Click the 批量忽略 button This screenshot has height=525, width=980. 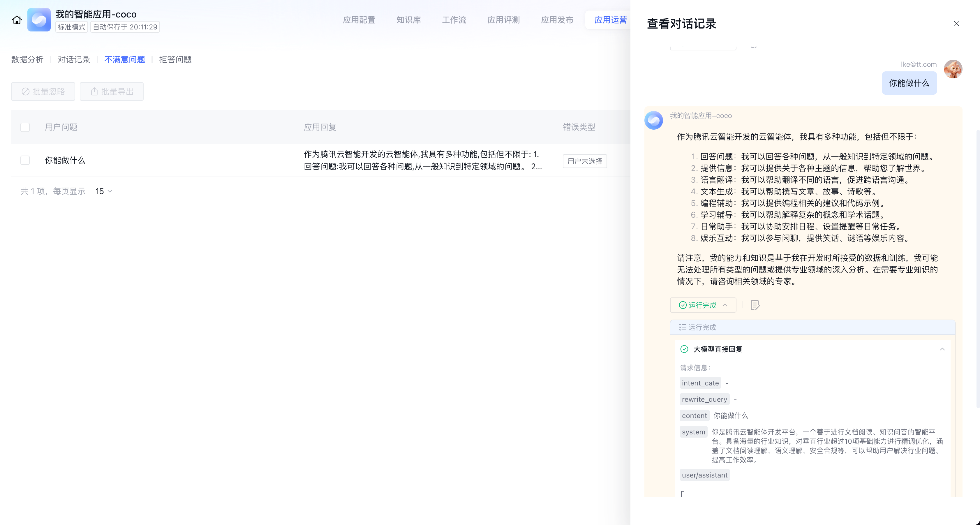(43, 91)
